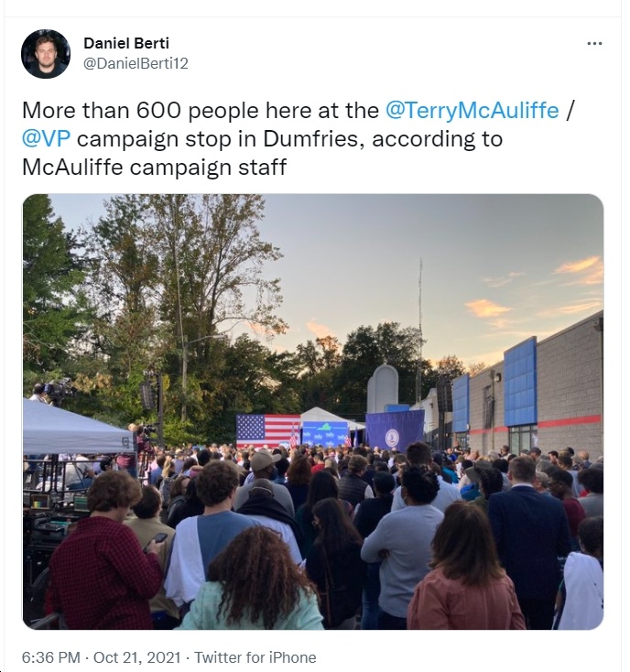
Task: Click the orange clouds in the sky
Action: pos(579,270)
